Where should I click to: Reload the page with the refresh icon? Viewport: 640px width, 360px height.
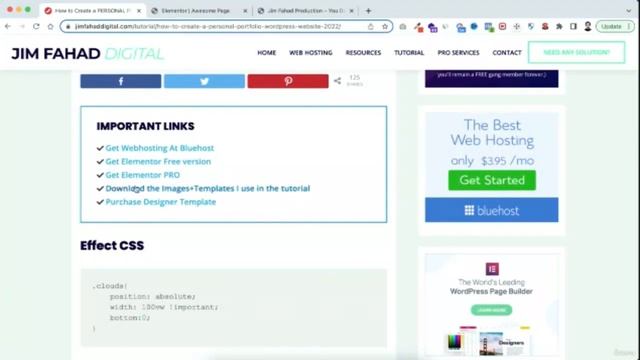[x=36, y=27]
